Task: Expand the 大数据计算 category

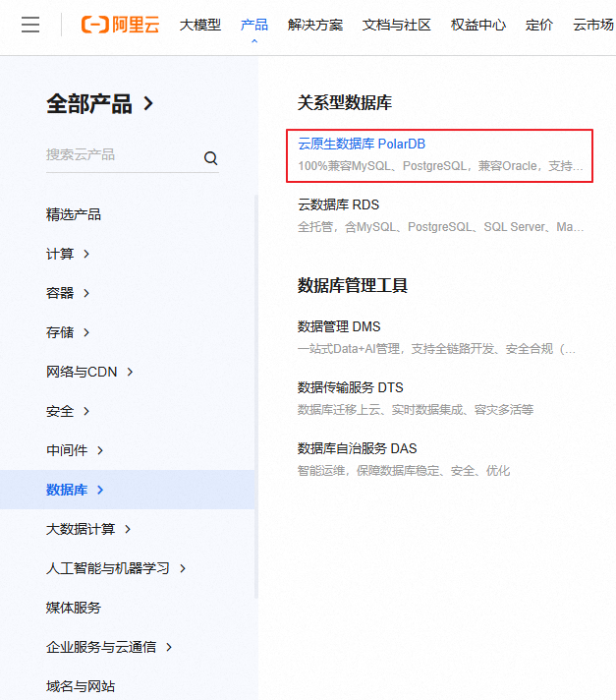Action: (x=88, y=529)
